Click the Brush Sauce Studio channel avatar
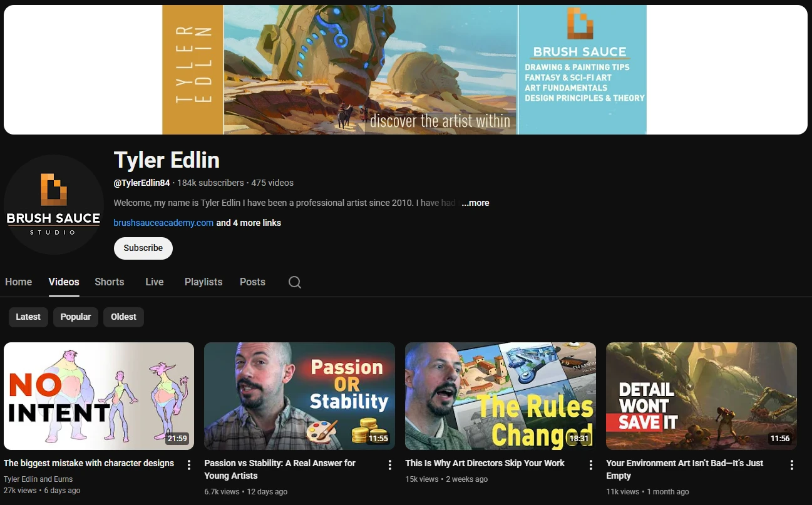The image size is (812, 505). [x=54, y=205]
